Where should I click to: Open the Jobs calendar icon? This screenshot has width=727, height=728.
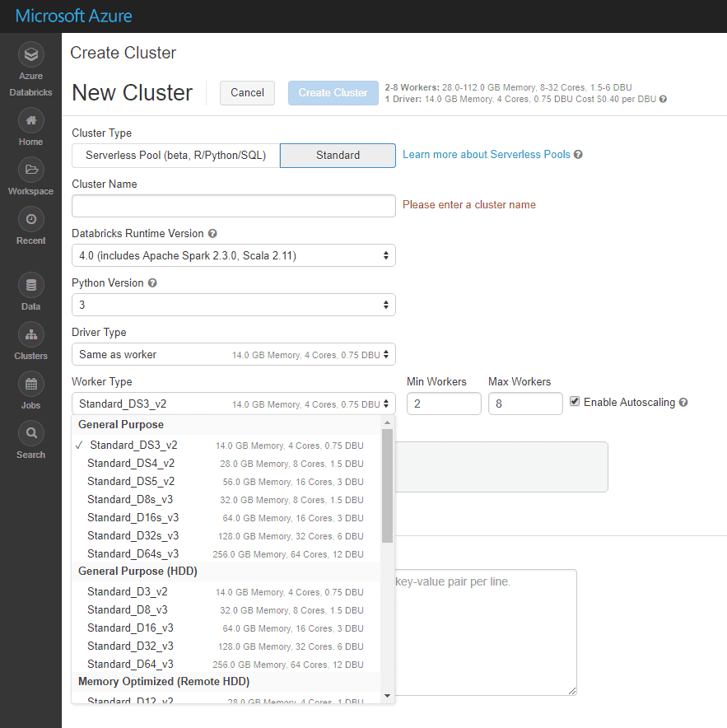click(31, 384)
